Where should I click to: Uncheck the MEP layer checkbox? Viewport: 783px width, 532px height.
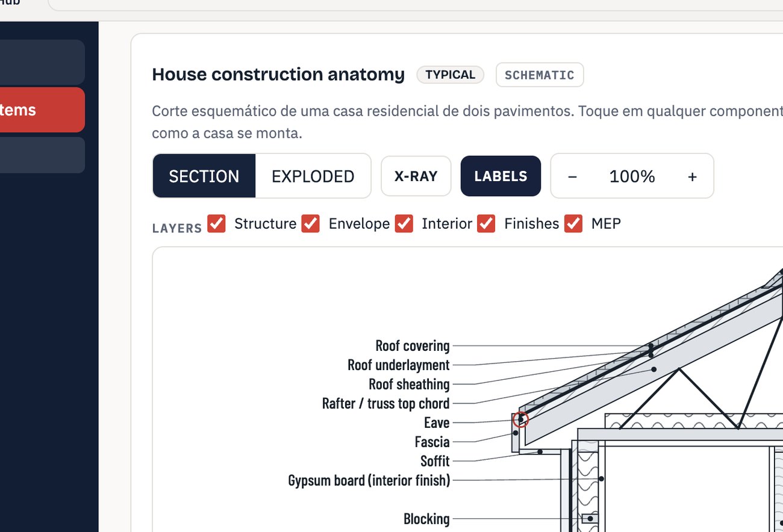(x=573, y=223)
